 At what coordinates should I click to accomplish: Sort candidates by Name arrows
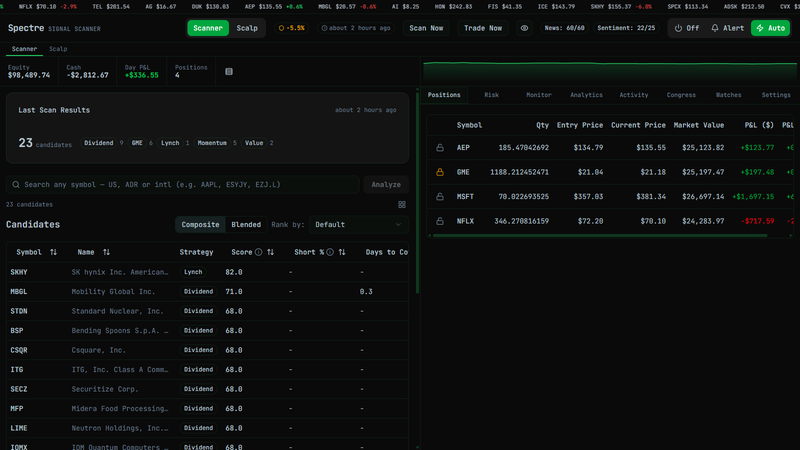[x=106, y=252]
